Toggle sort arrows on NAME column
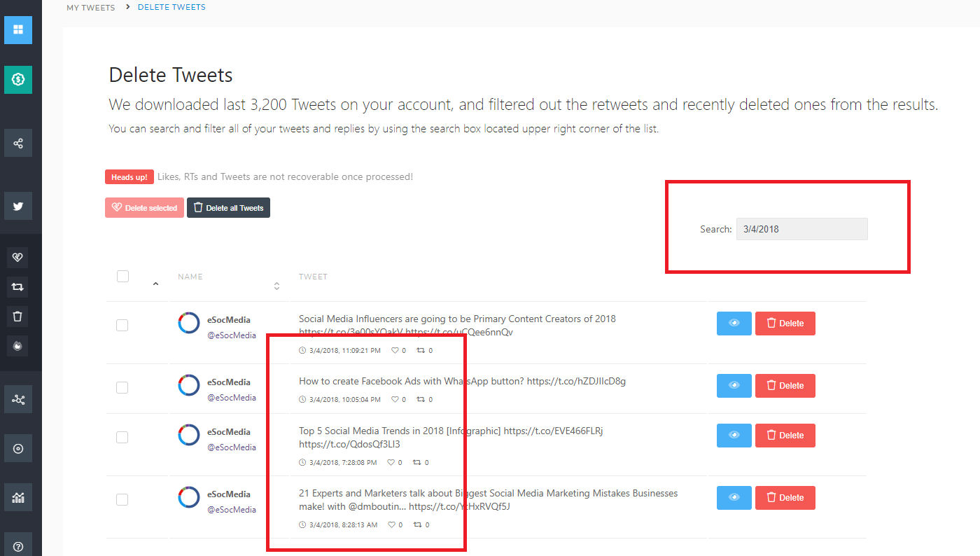This screenshot has height=556, width=980. coord(276,286)
